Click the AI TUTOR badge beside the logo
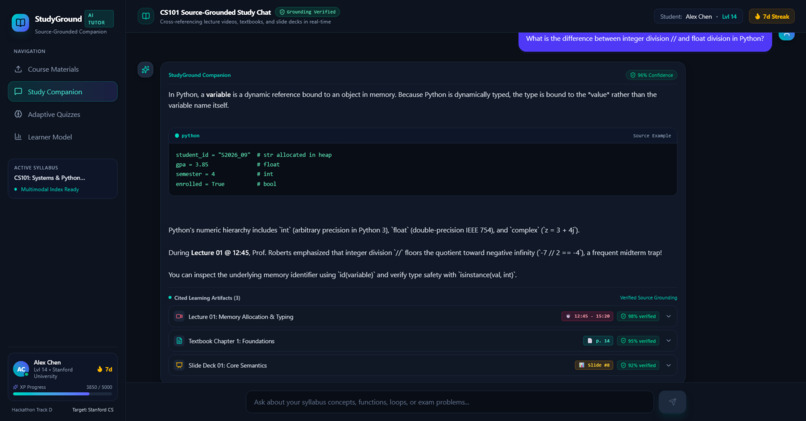Screen dimensions: 806x421 (x=99, y=19)
